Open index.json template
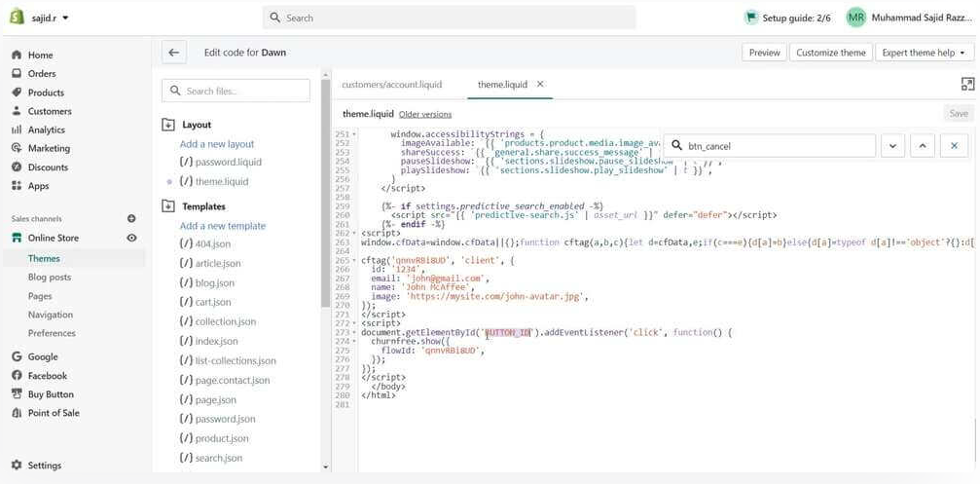The height and width of the screenshot is (484, 980). click(216, 341)
